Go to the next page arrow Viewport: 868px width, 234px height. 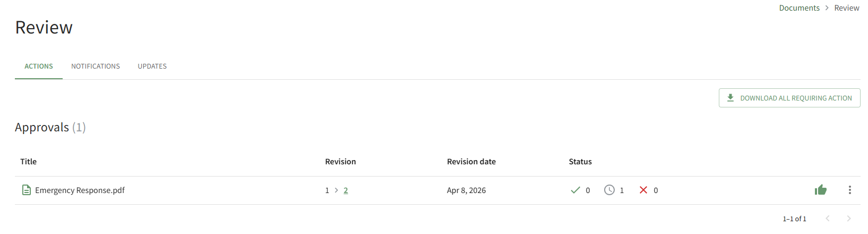pos(848,219)
